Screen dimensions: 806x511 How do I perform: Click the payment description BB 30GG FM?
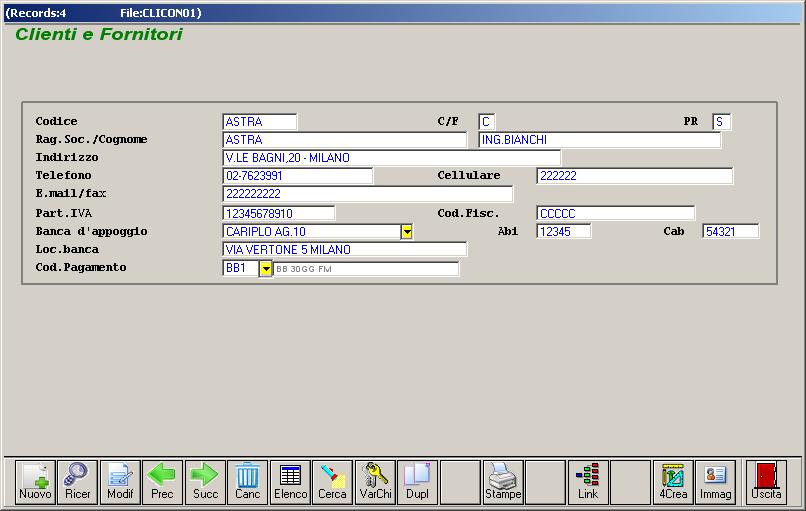[x=366, y=269]
